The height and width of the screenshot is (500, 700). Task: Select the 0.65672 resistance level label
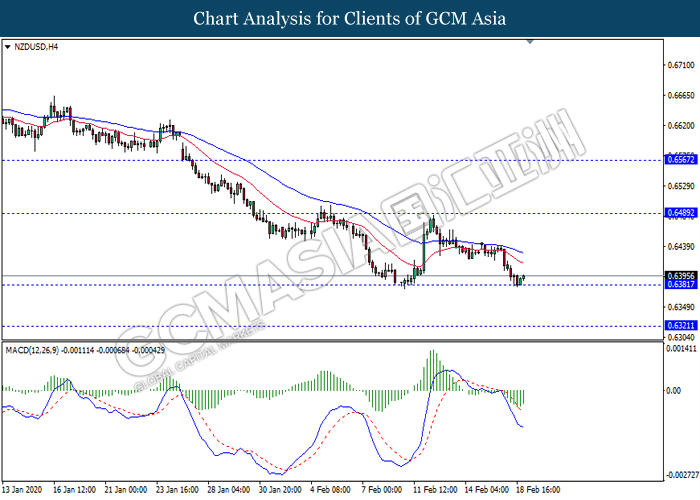(x=681, y=159)
